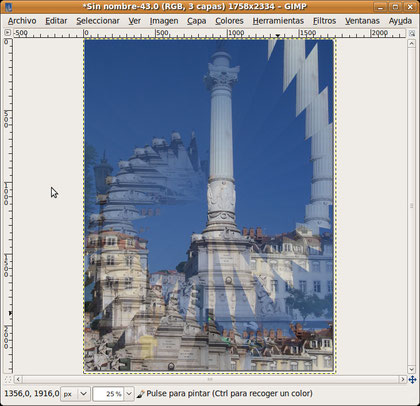
Task: Expand the zoom level dropdown arrow
Action: click(x=129, y=394)
